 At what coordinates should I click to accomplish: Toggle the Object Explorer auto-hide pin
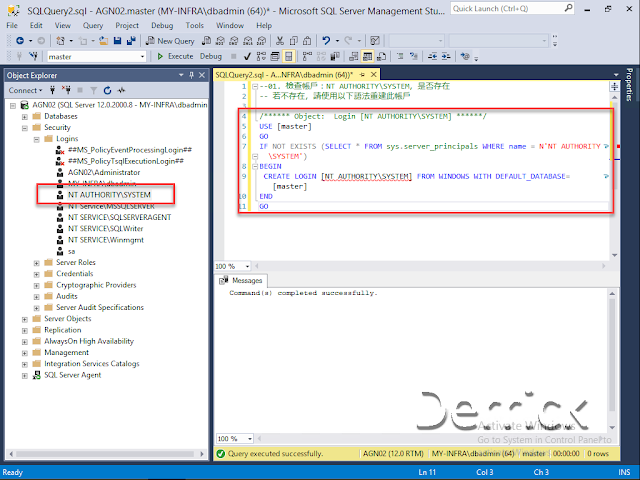191,75
